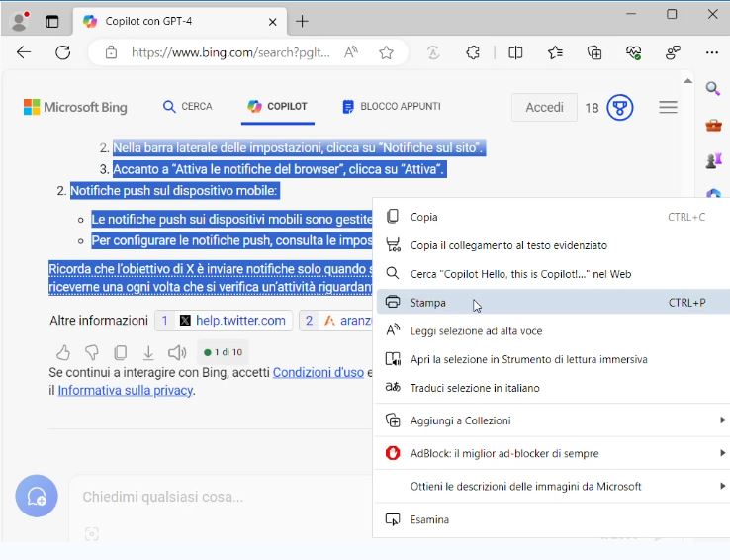This screenshot has width=730, height=560.
Task: Open Informativa sulla privacy link
Action: tap(126, 390)
